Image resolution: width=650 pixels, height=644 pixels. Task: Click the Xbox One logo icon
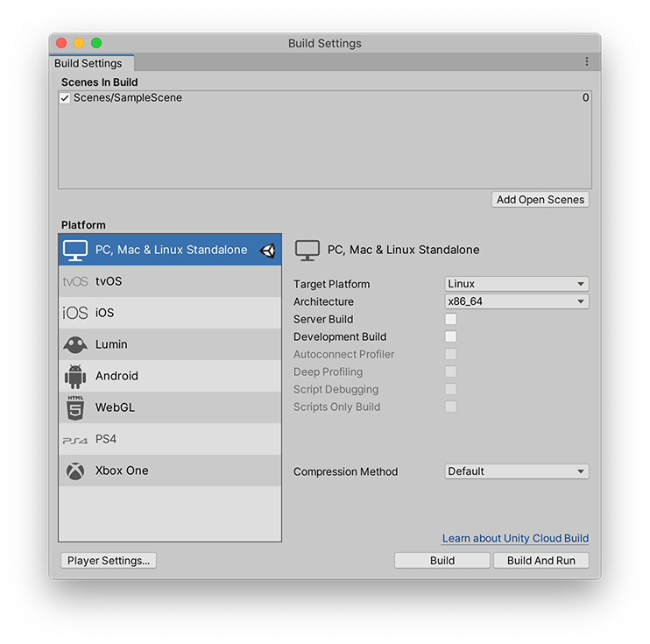[75, 471]
